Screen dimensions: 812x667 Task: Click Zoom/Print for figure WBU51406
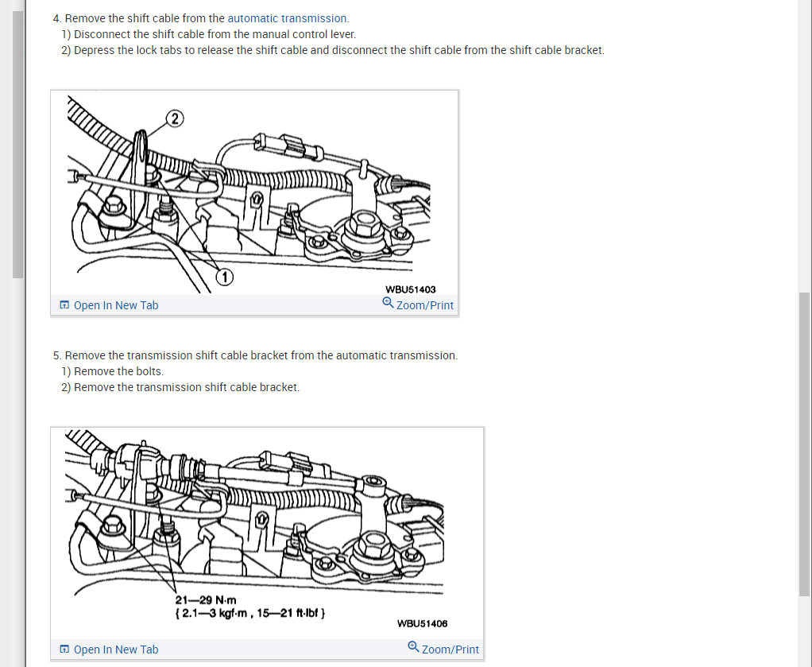point(443,649)
